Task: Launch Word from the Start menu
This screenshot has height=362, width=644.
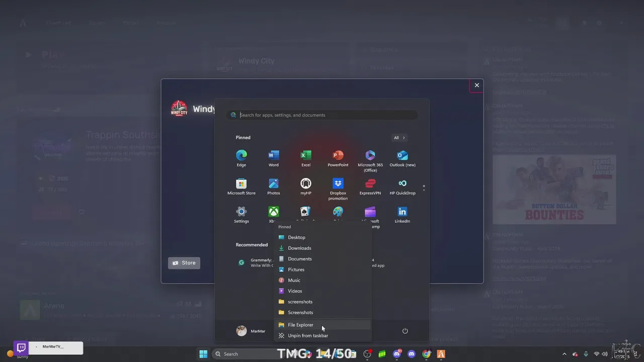Action: pyautogui.click(x=274, y=158)
